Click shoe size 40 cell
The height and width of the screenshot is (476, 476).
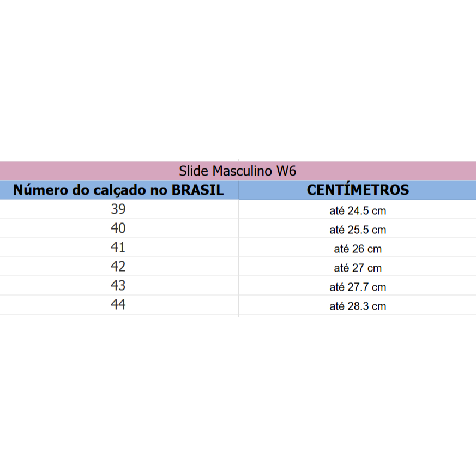118,228
